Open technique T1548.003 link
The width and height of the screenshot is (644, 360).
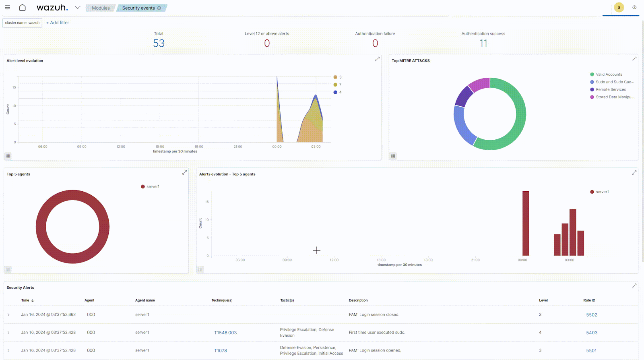point(225,333)
